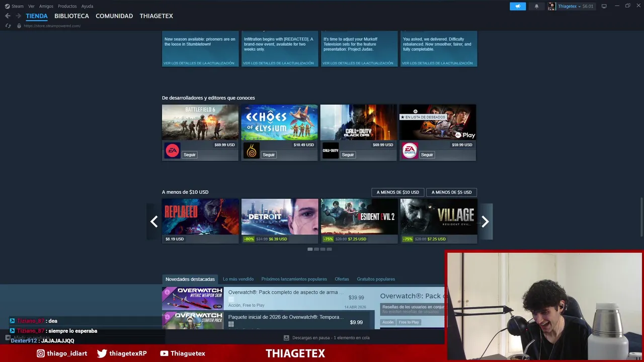Follow the Call of Duty publisher with Seguir

pyautogui.click(x=348, y=155)
